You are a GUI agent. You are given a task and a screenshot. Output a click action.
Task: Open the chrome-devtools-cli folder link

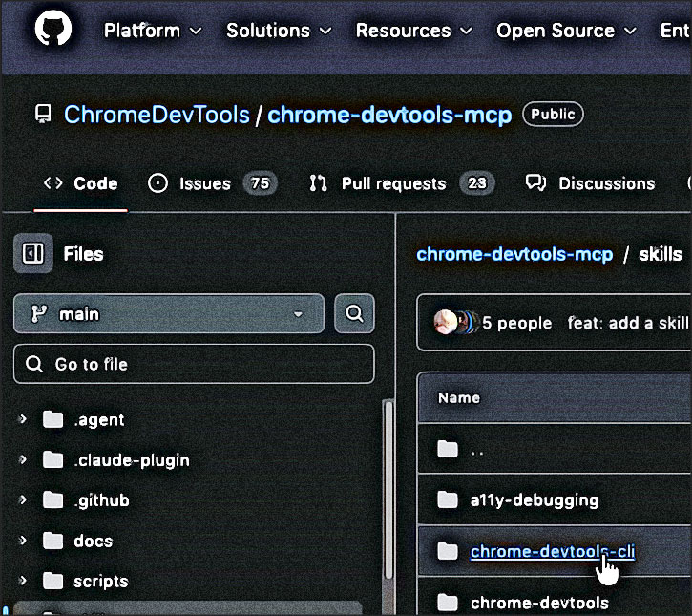pyautogui.click(x=553, y=551)
